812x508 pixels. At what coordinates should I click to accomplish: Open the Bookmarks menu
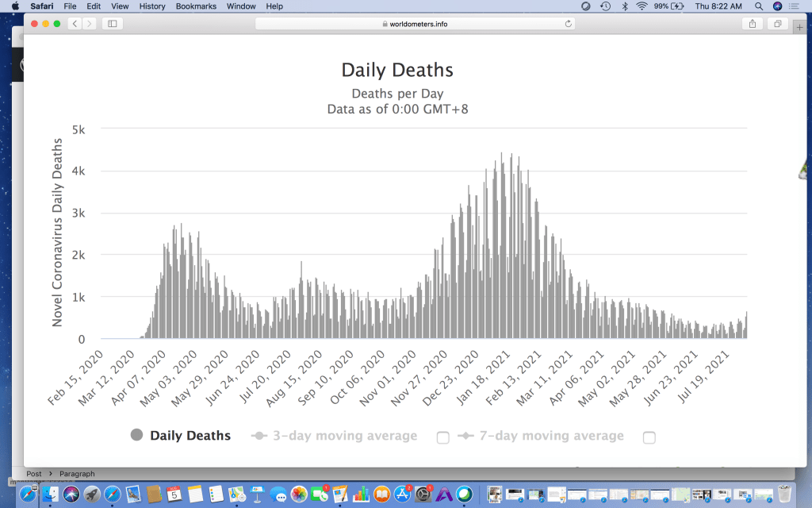pyautogui.click(x=195, y=6)
